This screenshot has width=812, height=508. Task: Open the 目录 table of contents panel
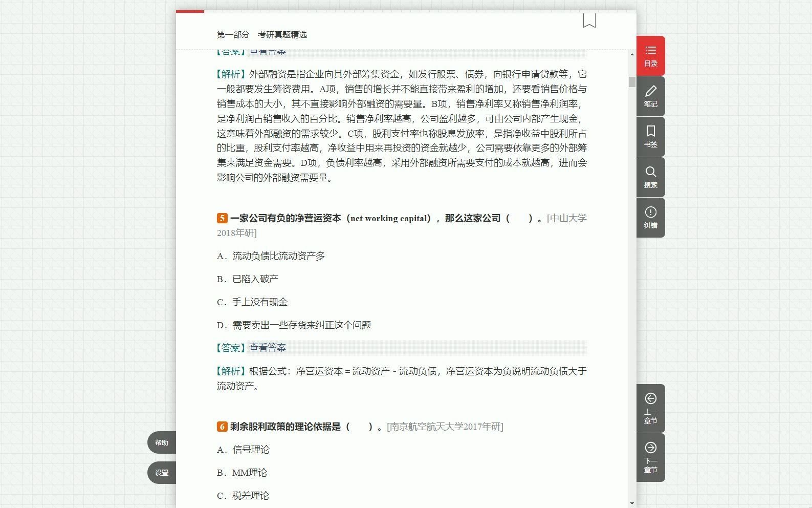(650, 56)
